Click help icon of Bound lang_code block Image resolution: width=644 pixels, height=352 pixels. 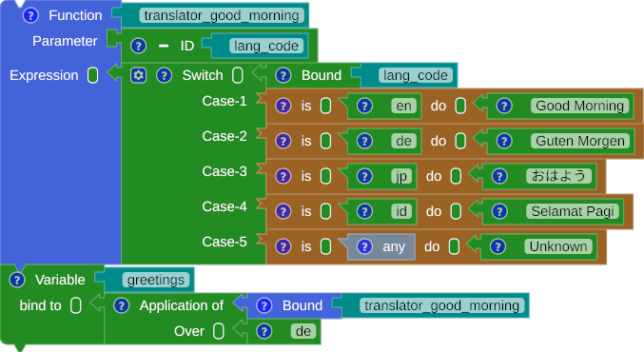pos(283,75)
